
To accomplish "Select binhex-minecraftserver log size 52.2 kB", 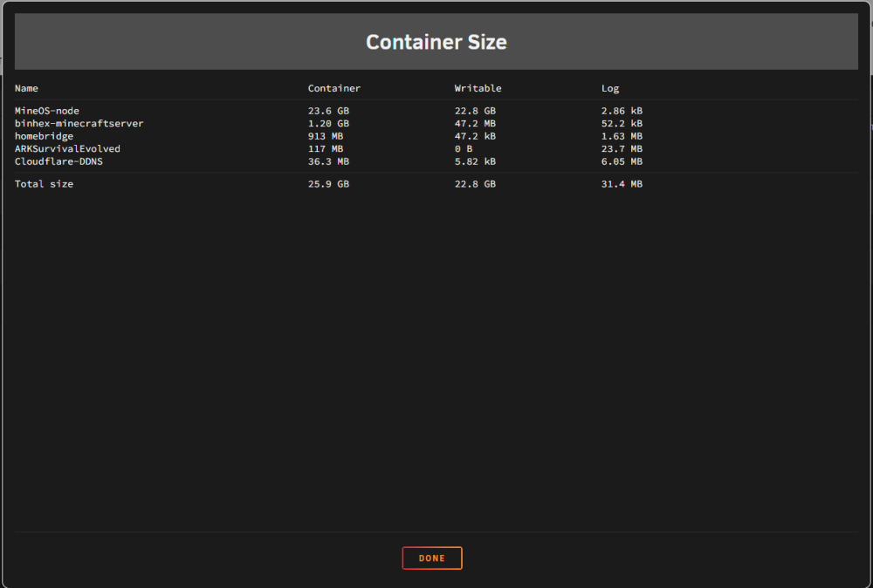I will coord(622,124).
